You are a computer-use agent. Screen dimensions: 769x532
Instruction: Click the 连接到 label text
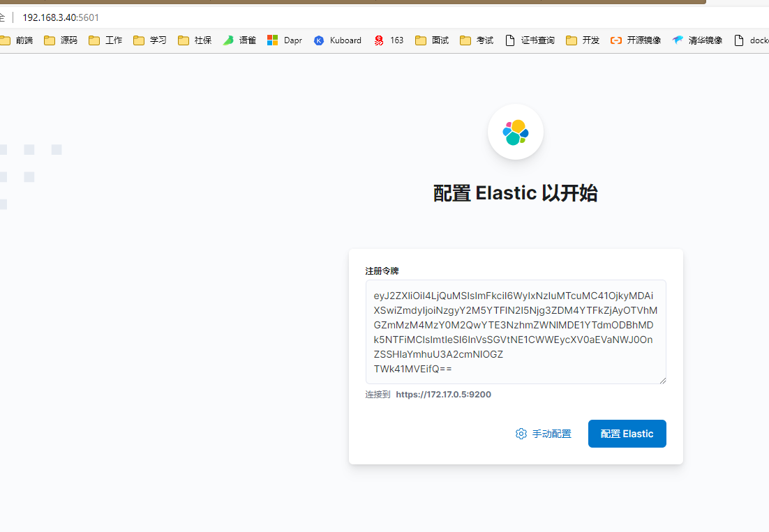click(x=378, y=395)
